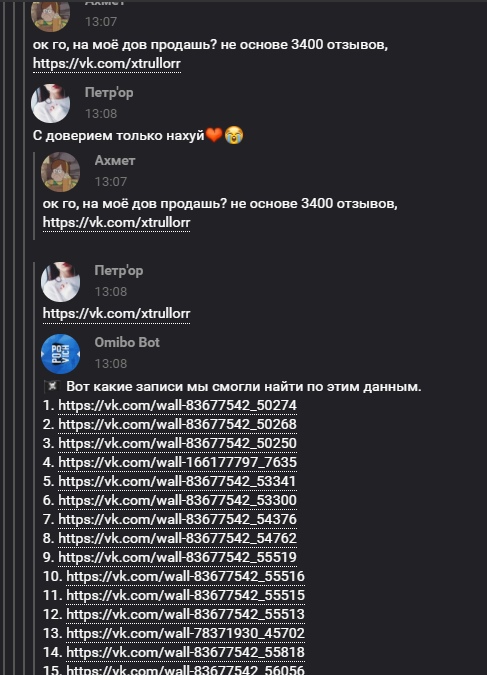Viewport: 487px width, 675px height.
Task: Open link 14 wall-83677542_55818
Action: 186,652
